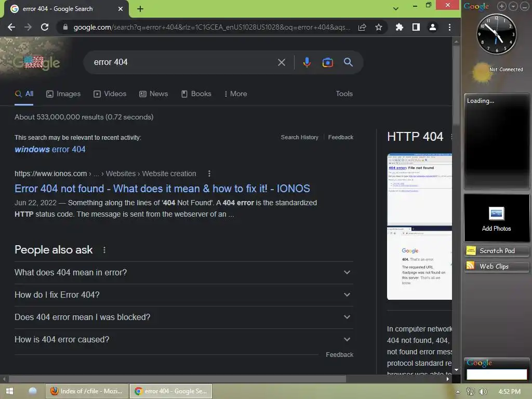Switch to News results
Image resolution: width=532 pixels, height=399 pixels.
click(153, 94)
